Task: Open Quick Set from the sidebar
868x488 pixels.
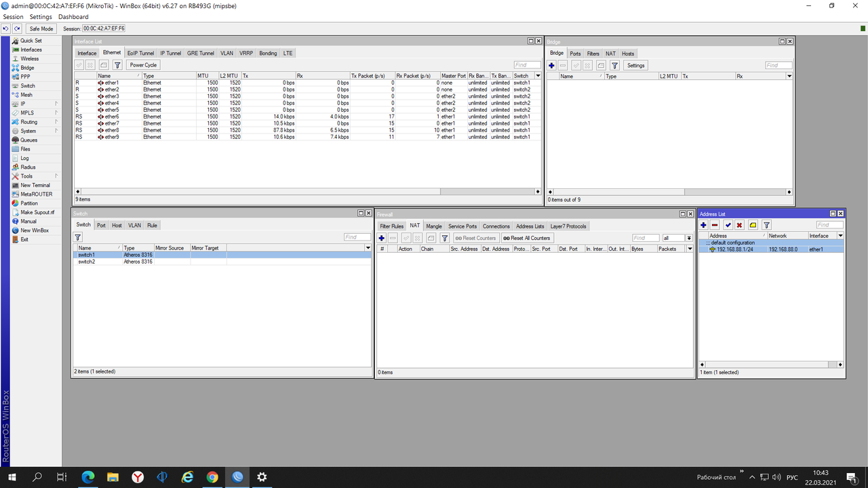Action: click(31, 41)
